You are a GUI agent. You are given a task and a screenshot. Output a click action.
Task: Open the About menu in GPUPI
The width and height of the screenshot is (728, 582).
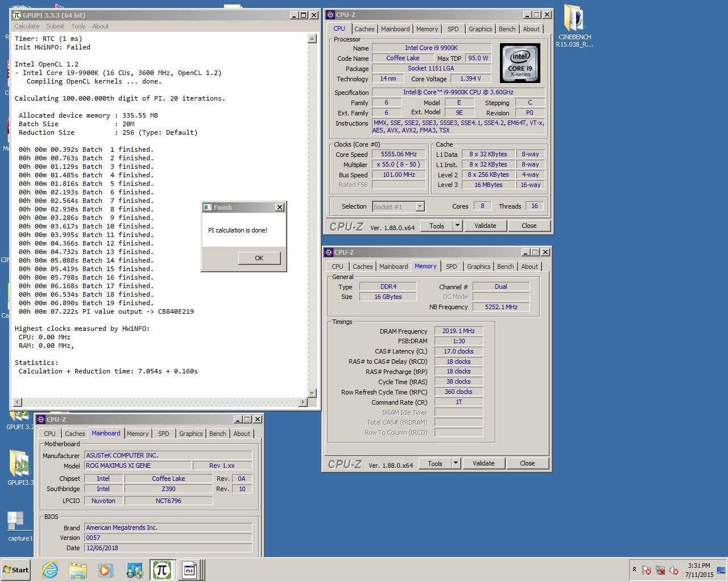[101, 26]
